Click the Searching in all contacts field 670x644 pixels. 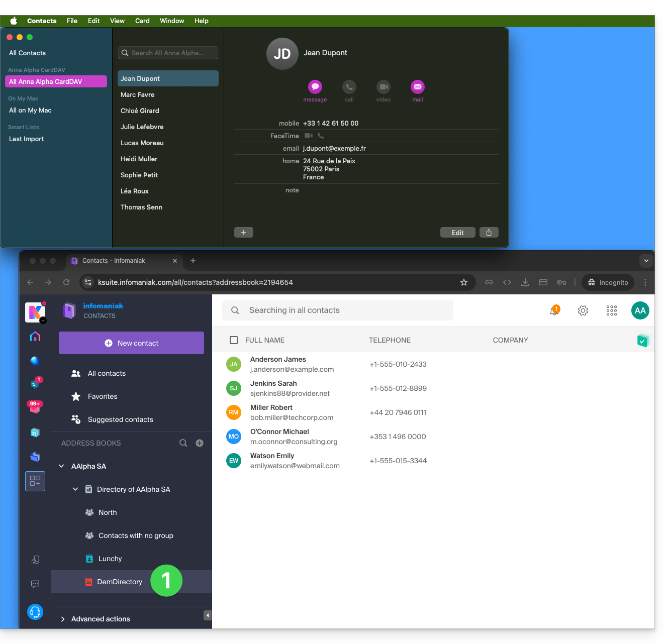[338, 310]
